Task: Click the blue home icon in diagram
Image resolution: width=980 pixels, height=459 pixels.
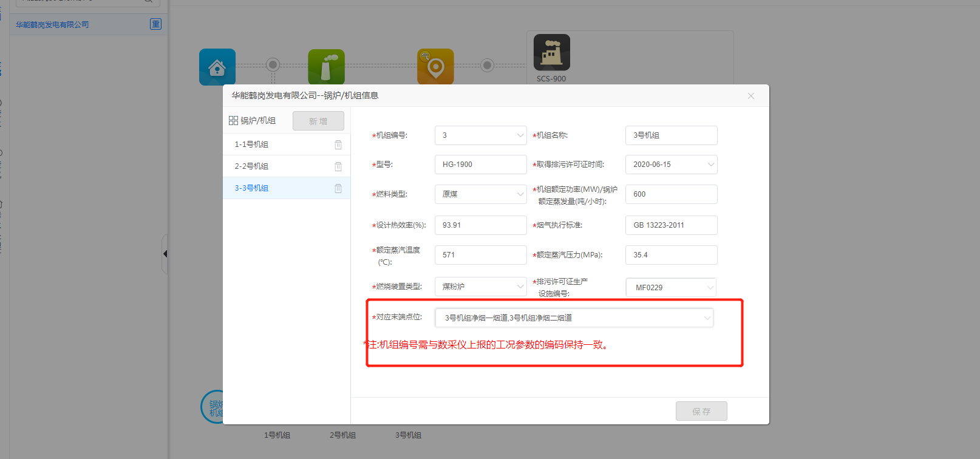Action: click(x=217, y=67)
